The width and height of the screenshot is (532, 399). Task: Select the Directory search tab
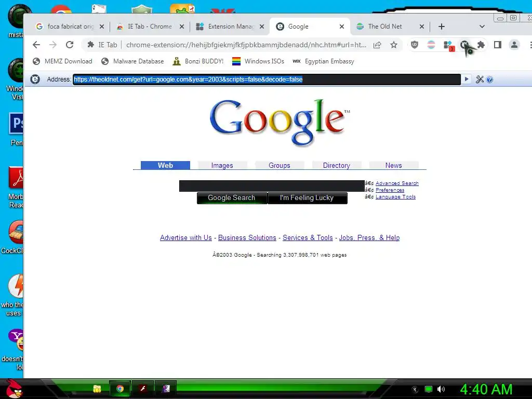337,165
